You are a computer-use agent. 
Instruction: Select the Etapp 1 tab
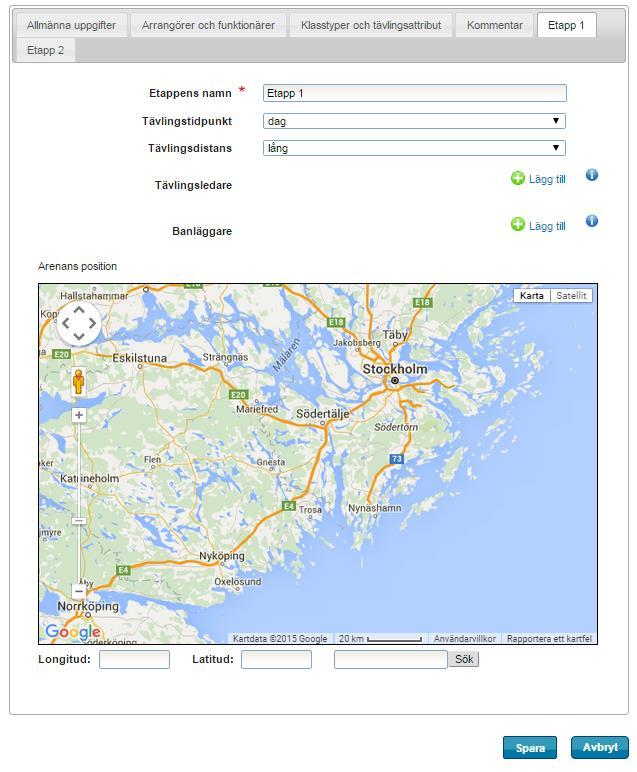(x=566, y=25)
